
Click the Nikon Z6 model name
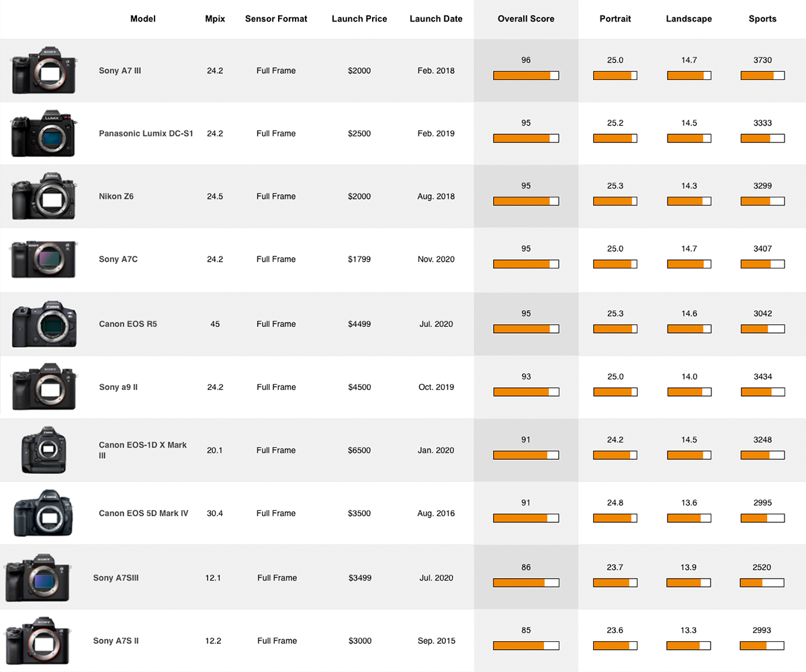pyautogui.click(x=116, y=196)
